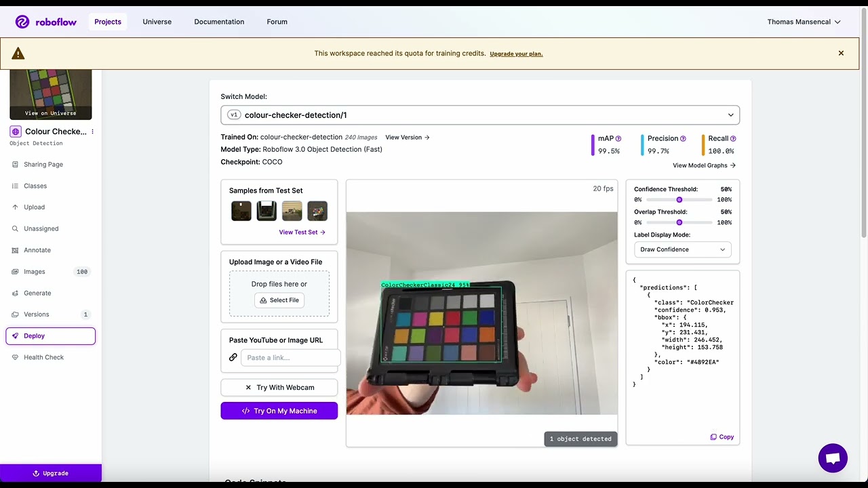Viewport: 868px width, 488px height.
Task: Click the Unassigned search icon
Action: click(x=16, y=228)
